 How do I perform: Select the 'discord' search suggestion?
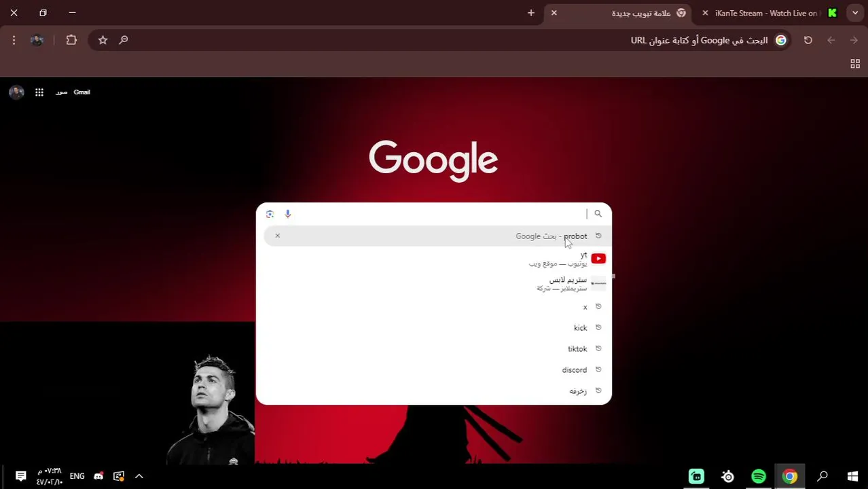click(x=434, y=370)
